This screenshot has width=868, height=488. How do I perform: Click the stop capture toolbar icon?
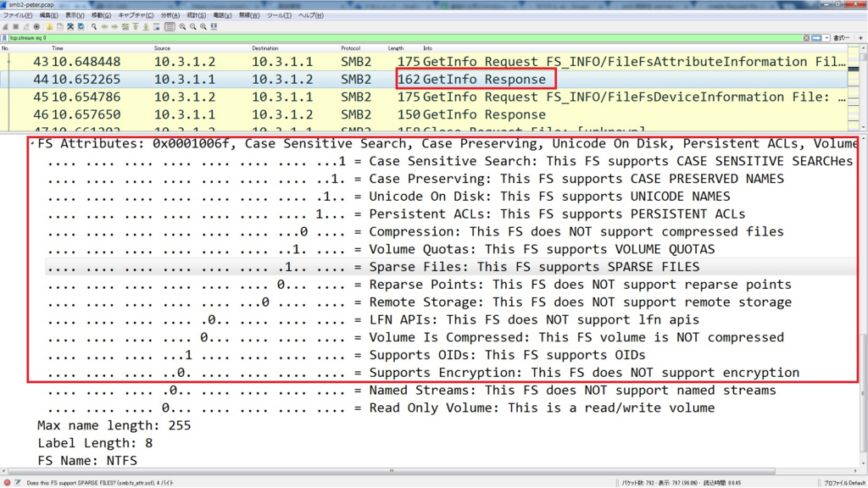(x=15, y=26)
